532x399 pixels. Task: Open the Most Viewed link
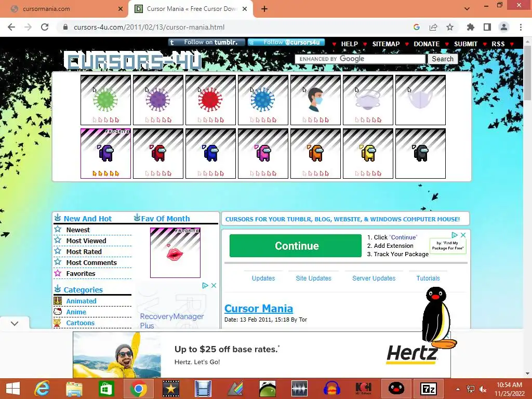pyautogui.click(x=86, y=241)
